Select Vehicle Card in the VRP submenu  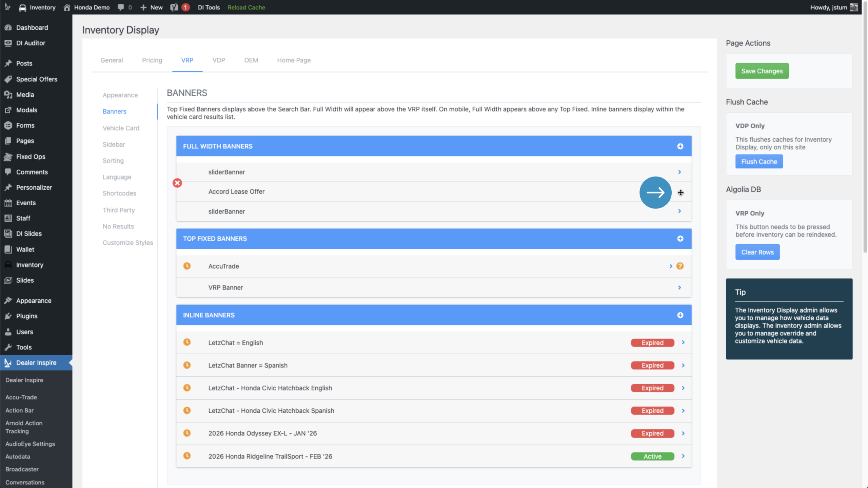121,128
